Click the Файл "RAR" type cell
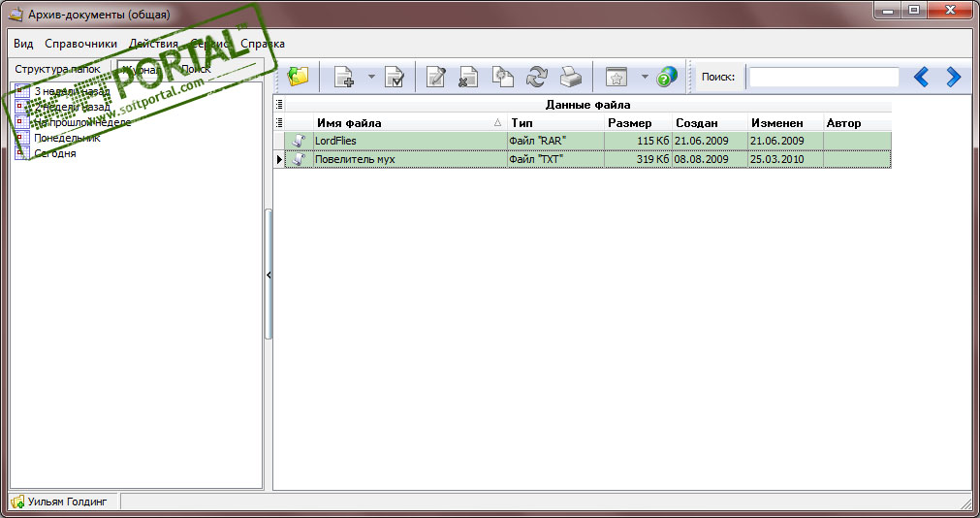The width and height of the screenshot is (980, 518). (x=555, y=141)
